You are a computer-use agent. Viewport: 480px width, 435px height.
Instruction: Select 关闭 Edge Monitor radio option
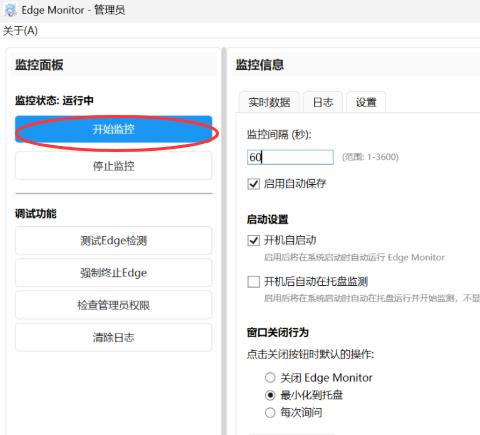tap(270, 378)
